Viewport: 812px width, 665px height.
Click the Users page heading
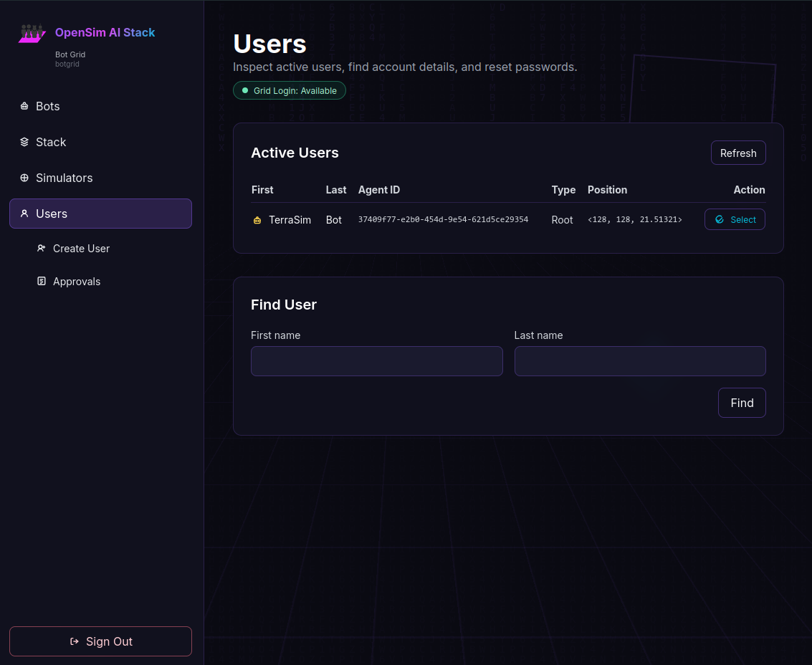[269, 44]
